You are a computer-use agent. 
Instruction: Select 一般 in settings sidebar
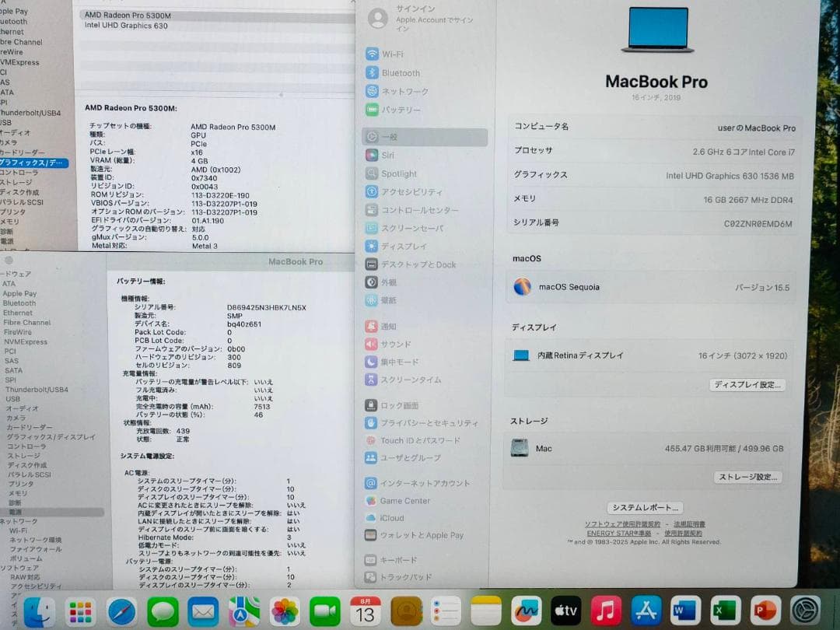coord(425,137)
